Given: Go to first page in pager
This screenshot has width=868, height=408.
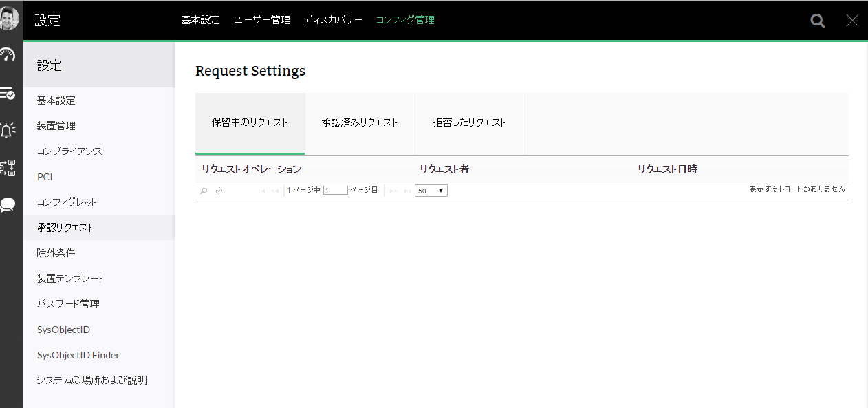Looking at the screenshot, I should click(262, 191).
